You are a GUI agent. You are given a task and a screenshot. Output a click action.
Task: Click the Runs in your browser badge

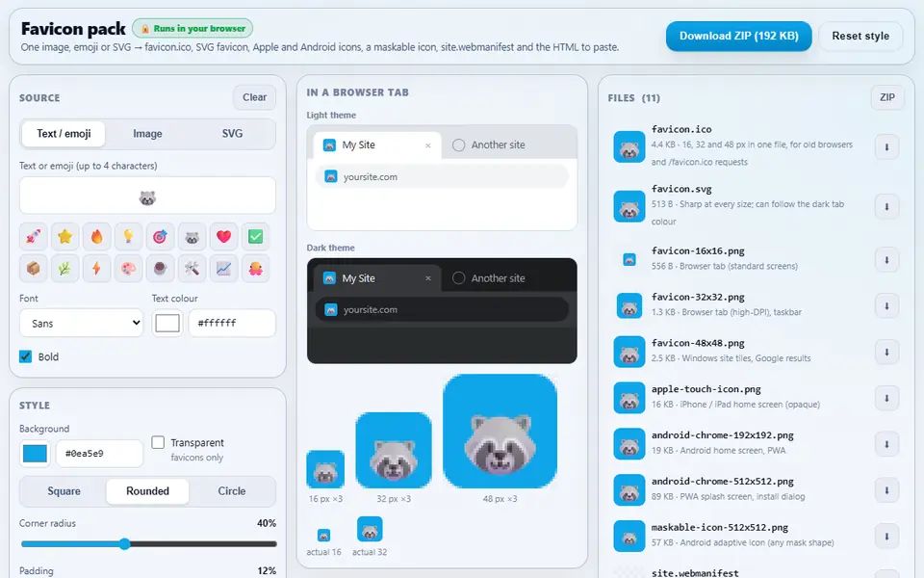[x=192, y=28]
